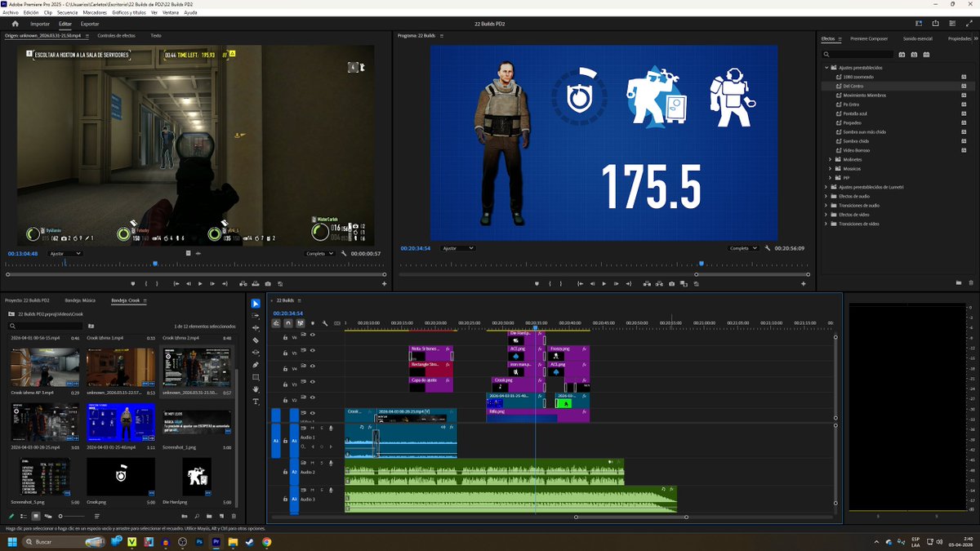
Task: Switch to Controles de efectos tab
Action: point(116,36)
